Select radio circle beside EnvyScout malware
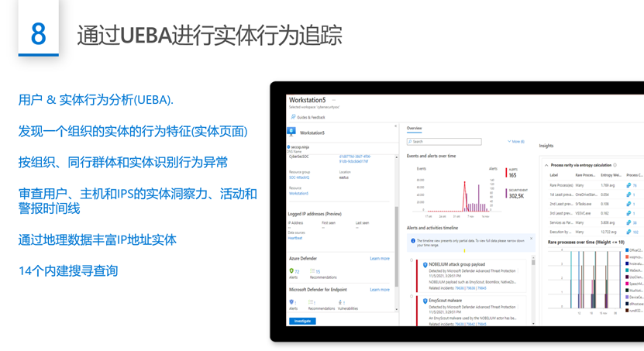The width and height of the screenshot is (644, 351). [x=412, y=297]
